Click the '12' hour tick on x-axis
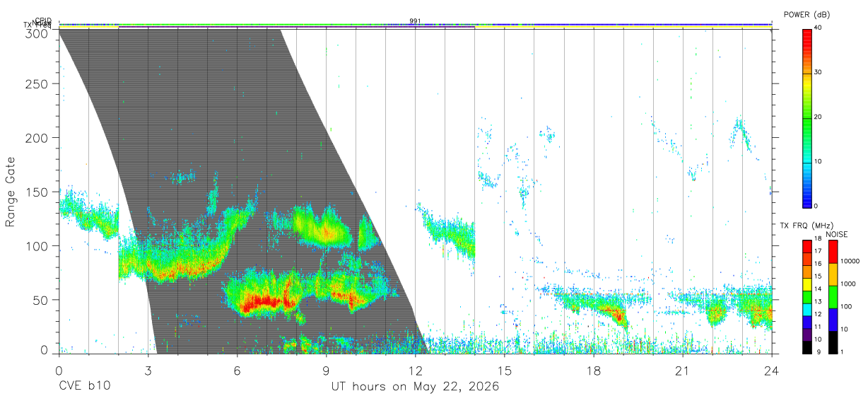 click(x=415, y=371)
